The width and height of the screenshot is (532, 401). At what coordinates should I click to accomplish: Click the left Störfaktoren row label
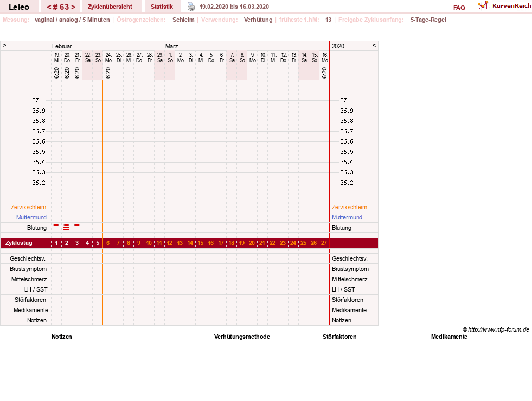click(x=30, y=300)
